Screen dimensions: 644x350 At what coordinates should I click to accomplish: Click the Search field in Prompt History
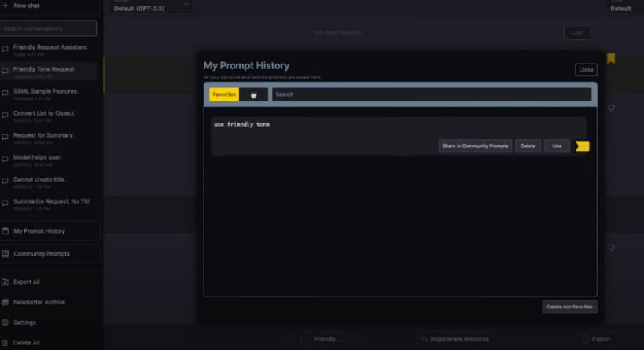(x=431, y=94)
